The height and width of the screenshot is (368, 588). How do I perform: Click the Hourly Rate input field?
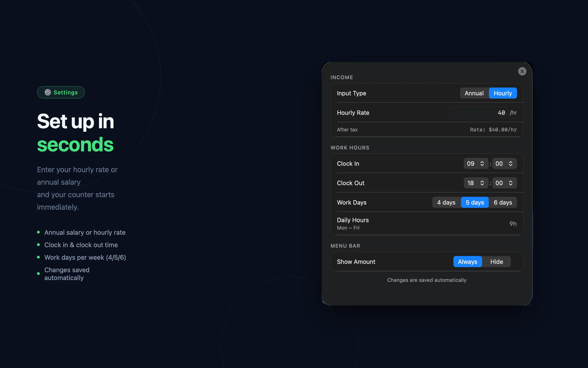pos(478,113)
